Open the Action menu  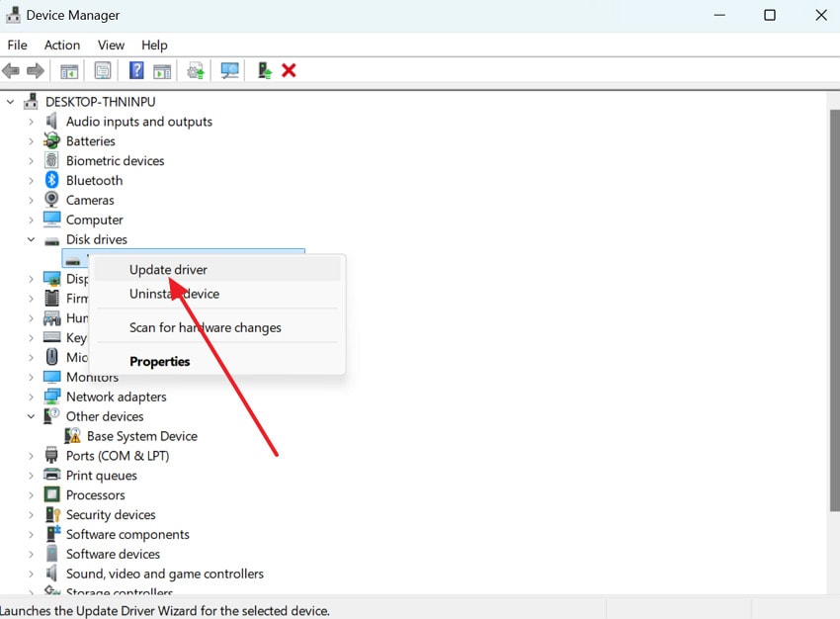pos(62,44)
